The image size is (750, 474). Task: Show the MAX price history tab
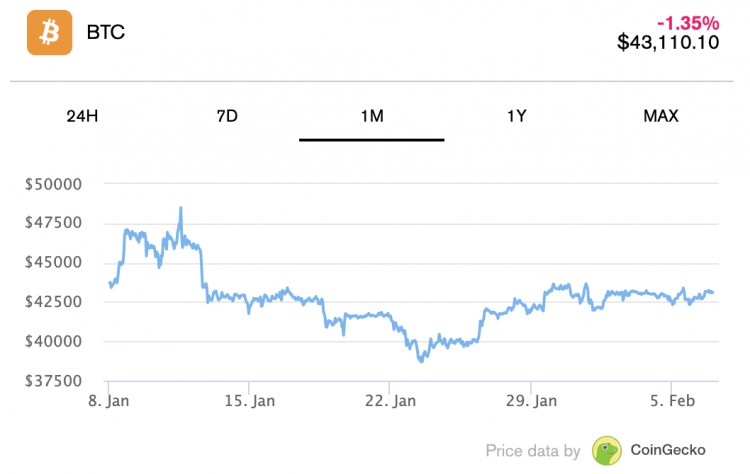coord(661,116)
